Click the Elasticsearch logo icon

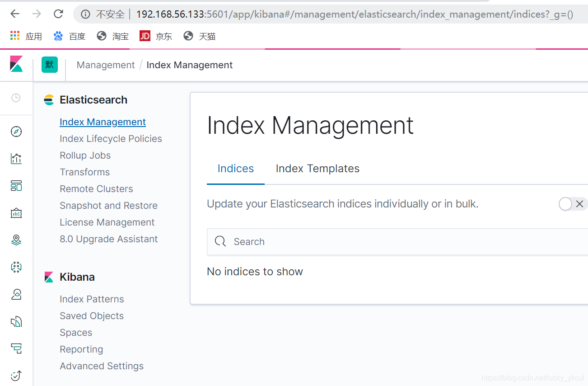[x=49, y=100]
